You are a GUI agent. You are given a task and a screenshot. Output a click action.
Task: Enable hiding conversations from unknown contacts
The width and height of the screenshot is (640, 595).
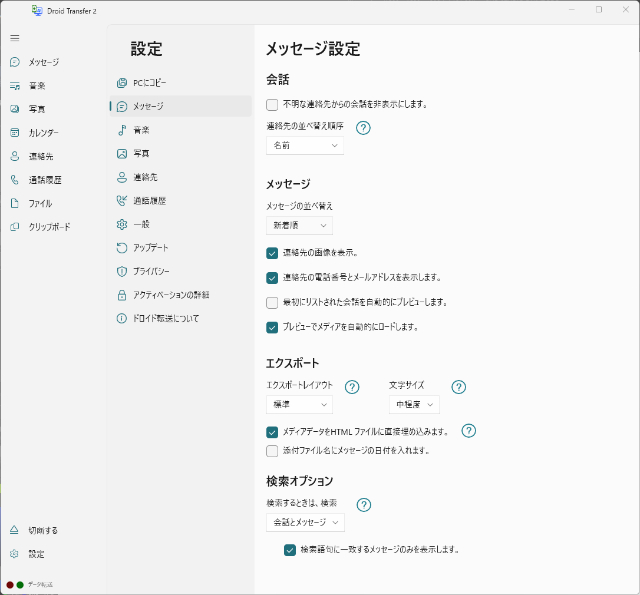[272, 105]
